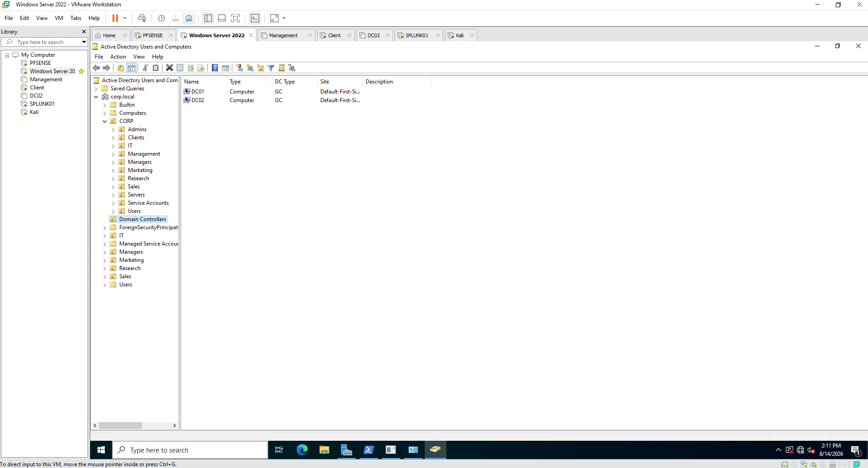Collapse the corp.local domain node
The height and width of the screenshot is (468, 868).
click(96, 97)
